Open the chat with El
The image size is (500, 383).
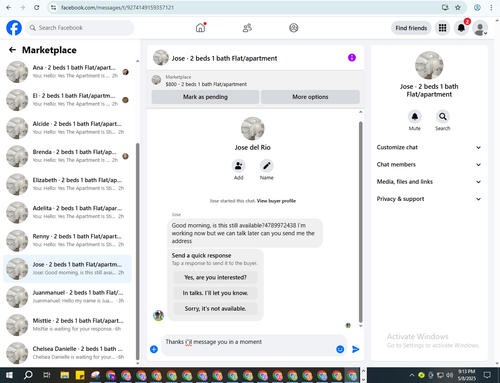(67, 100)
